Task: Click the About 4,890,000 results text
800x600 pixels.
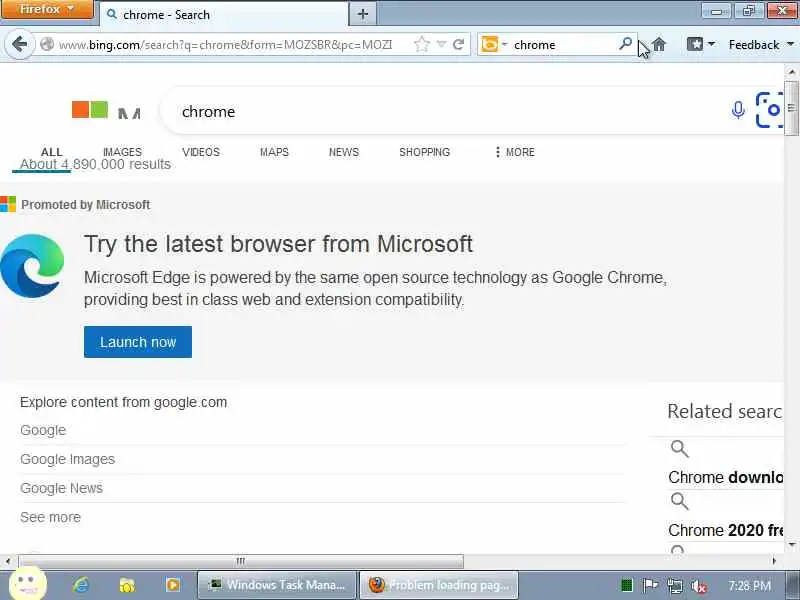Action: coord(95,164)
